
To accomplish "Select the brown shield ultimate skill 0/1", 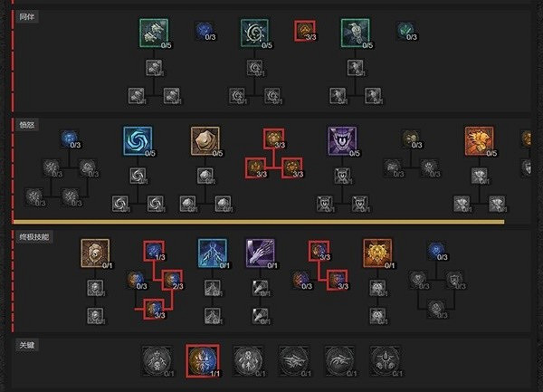I will [95, 253].
